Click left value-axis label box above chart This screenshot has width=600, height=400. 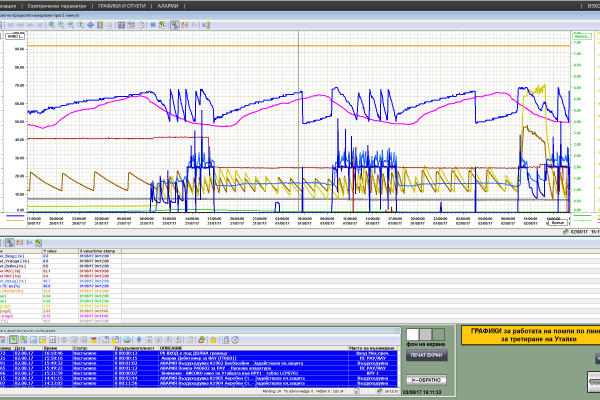[15, 36]
